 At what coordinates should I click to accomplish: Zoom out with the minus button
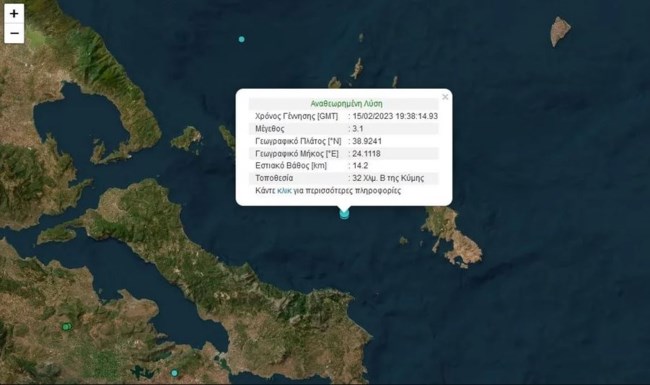point(14,33)
